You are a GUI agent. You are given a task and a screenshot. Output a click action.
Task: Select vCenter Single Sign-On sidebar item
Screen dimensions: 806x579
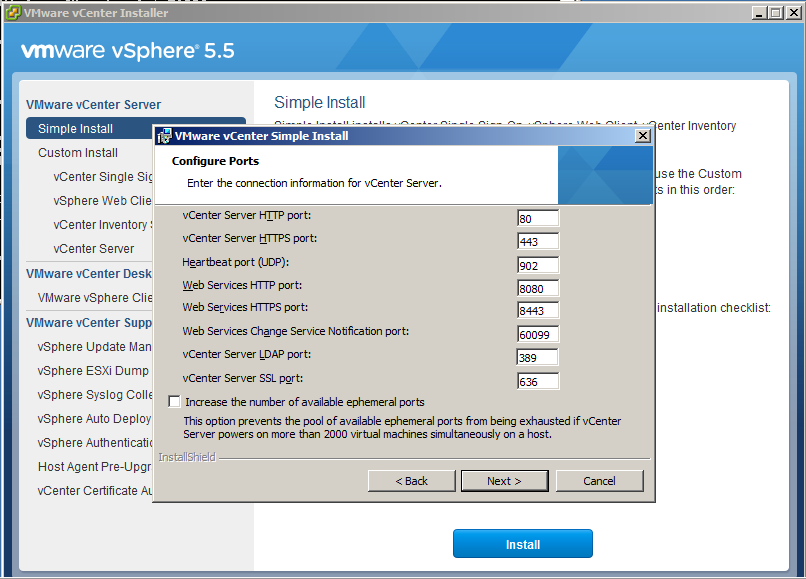pos(103,176)
